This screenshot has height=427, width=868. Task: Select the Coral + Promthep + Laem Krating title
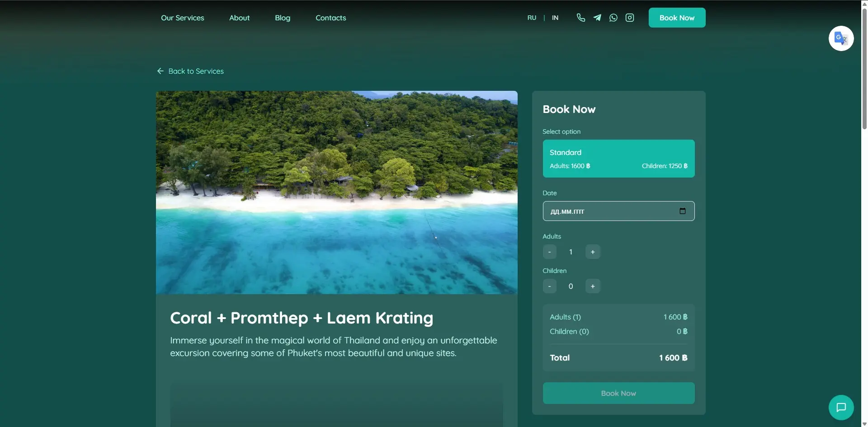click(x=302, y=318)
